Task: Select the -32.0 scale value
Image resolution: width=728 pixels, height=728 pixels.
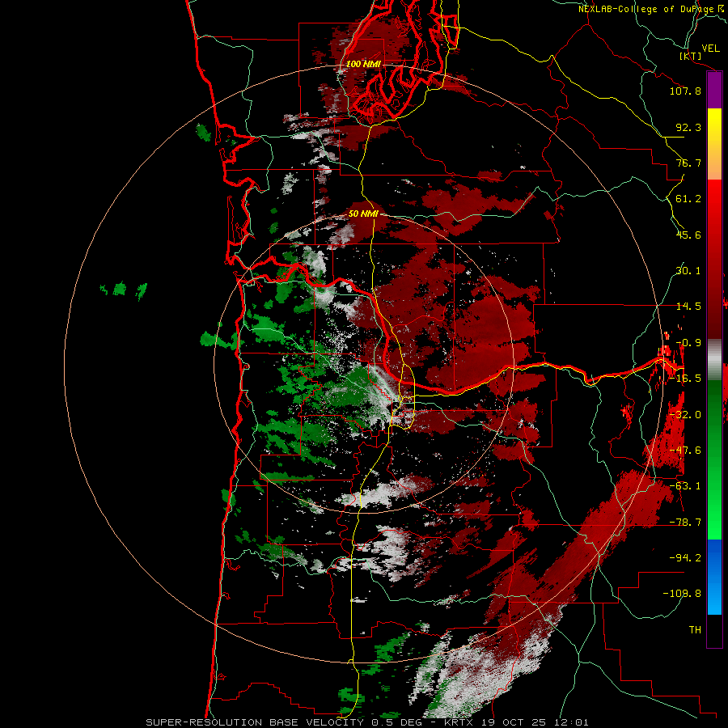Action: point(685,415)
